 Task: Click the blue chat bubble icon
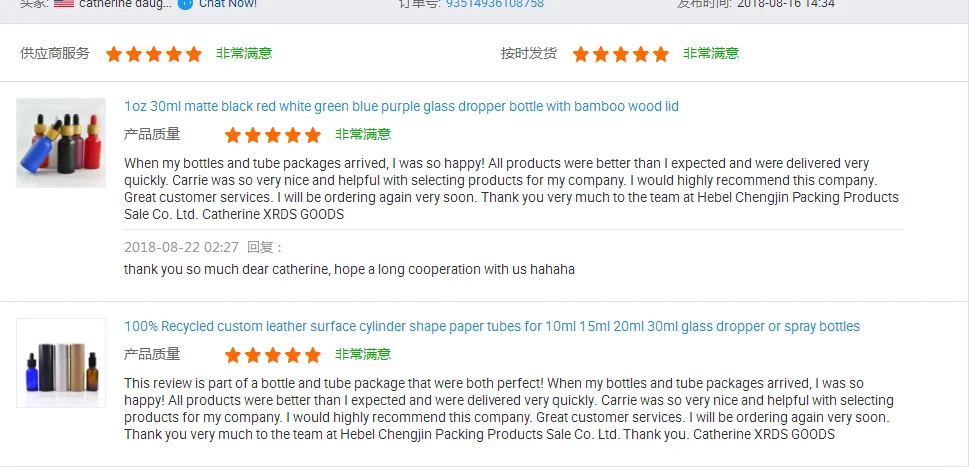click(x=185, y=4)
